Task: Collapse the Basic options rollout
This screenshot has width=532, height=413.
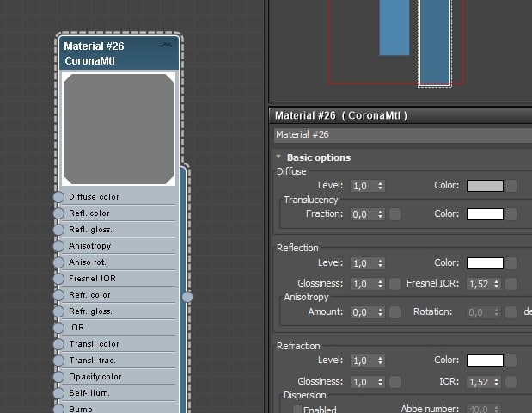Action: click(x=278, y=157)
